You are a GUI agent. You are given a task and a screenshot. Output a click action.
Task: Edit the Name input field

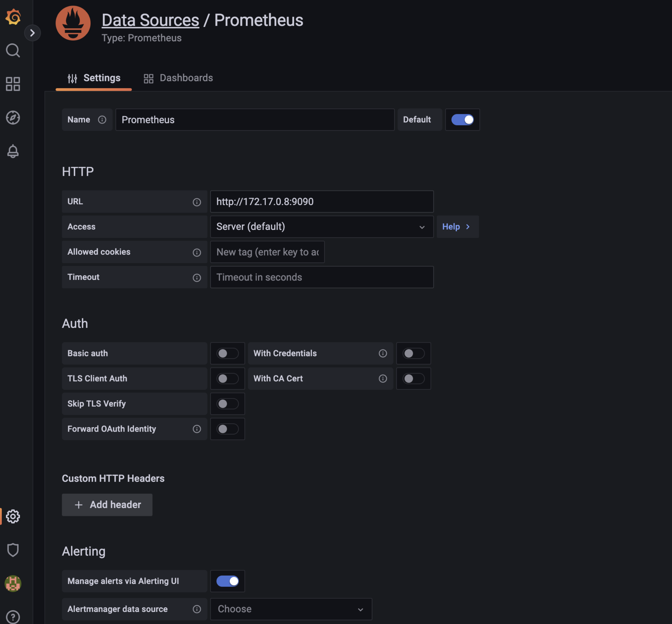tap(255, 120)
